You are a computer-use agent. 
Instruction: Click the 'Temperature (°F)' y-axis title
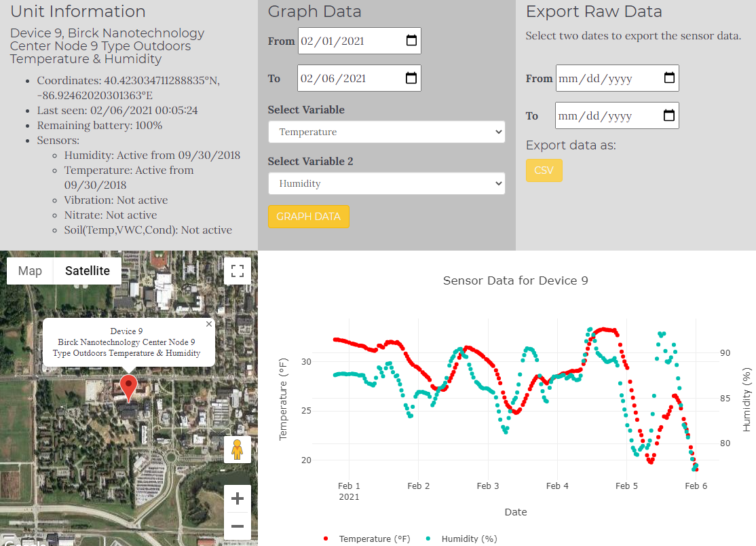(x=283, y=399)
